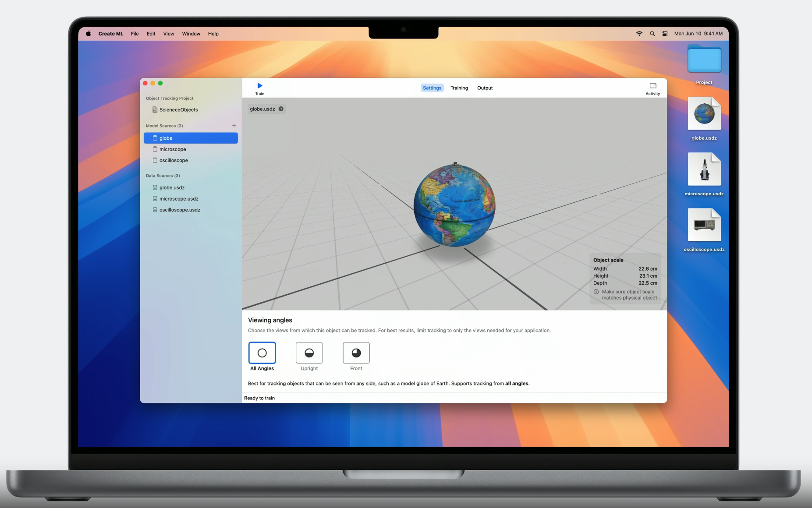Viewport: 812px width, 508px height.
Task: Click the Viewing angles heading
Action: (270, 320)
